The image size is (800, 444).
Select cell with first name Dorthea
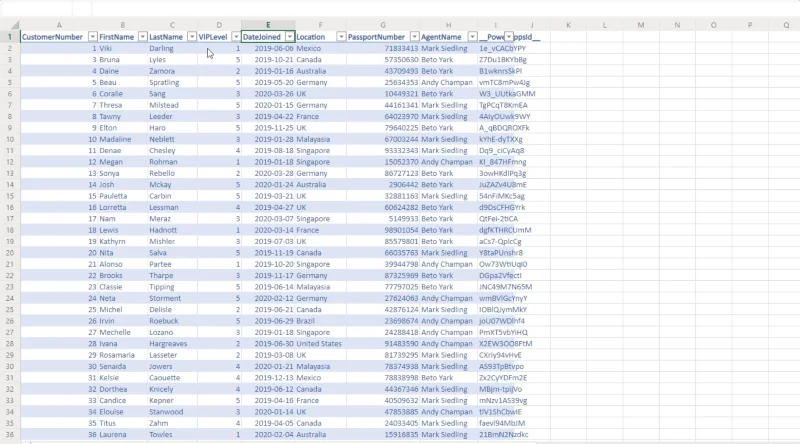click(x=122, y=389)
